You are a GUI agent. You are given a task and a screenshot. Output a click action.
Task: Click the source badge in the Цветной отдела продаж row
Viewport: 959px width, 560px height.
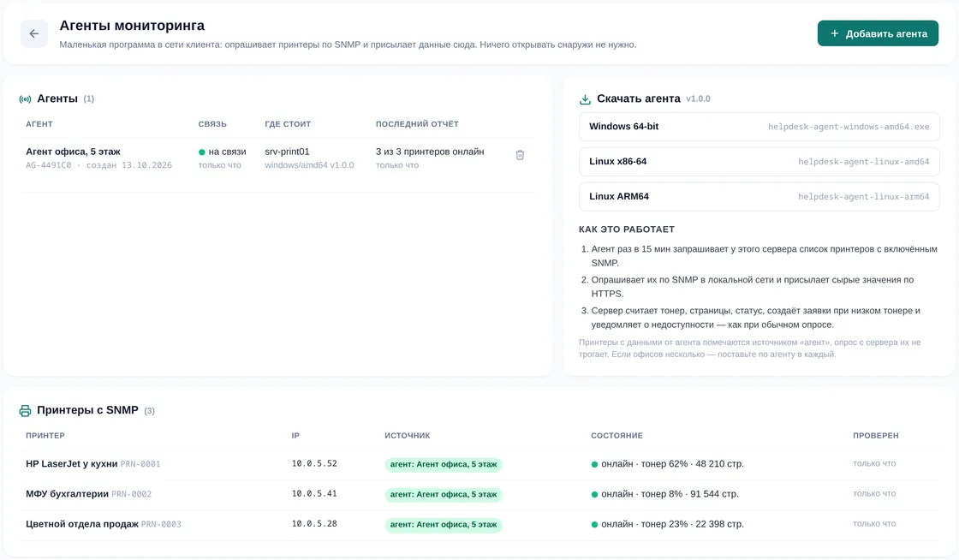444,525
